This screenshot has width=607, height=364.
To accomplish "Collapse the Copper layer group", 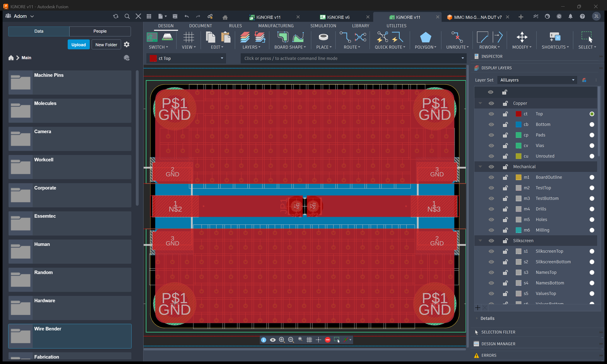I will (480, 103).
